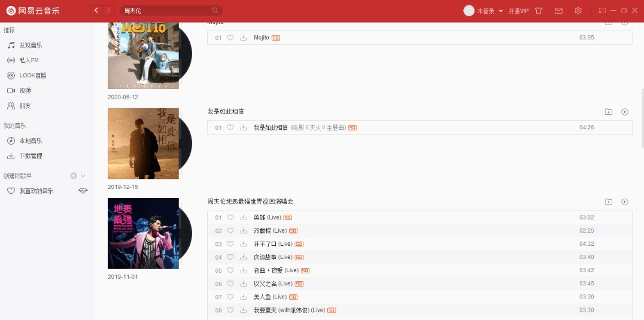Open the NetEase Cloud Music logo
The width and height of the screenshot is (644, 320).
click(33, 11)
